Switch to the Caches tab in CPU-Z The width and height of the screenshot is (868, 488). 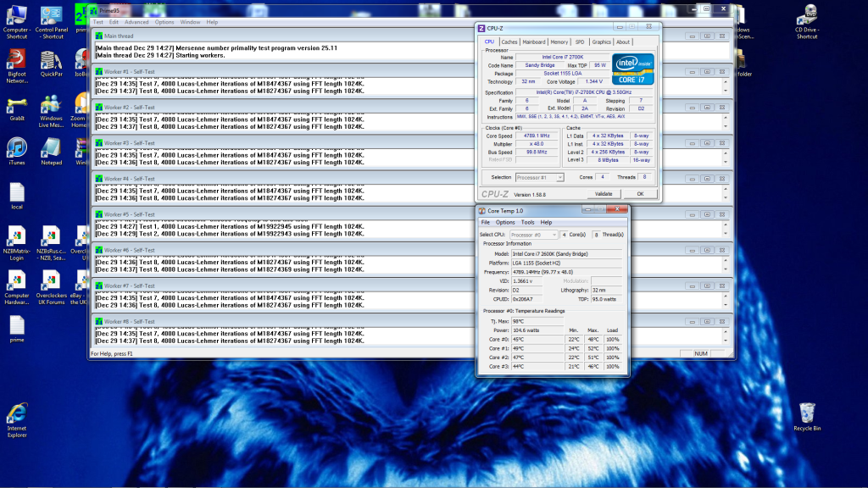pos(509,40)
